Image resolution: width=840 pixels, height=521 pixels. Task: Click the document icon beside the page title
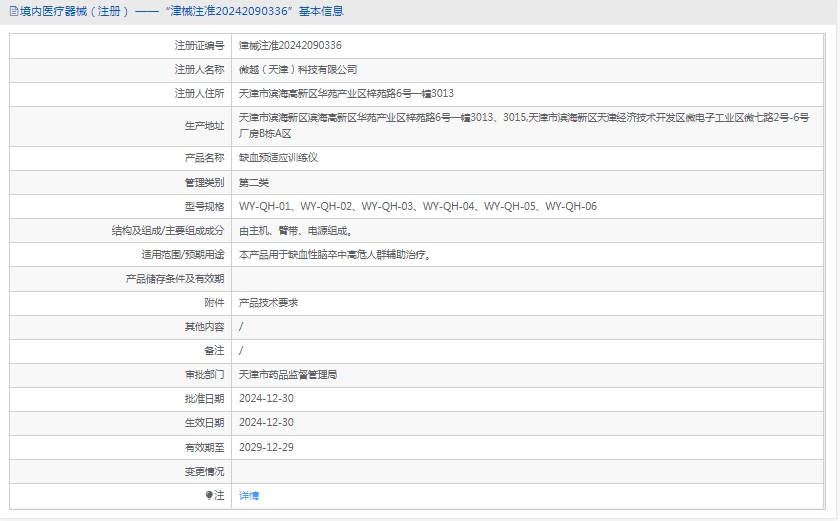pyautogui.click(x=12, y=11)
